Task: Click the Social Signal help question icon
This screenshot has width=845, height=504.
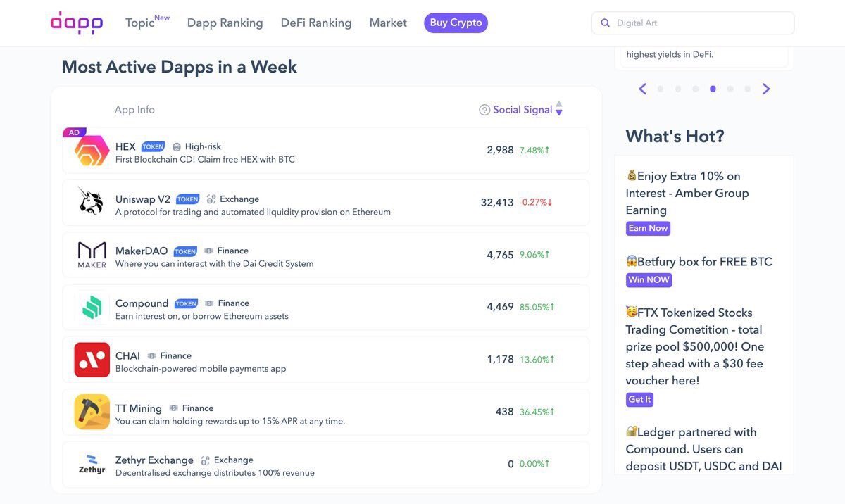Action: pos(484,110)
